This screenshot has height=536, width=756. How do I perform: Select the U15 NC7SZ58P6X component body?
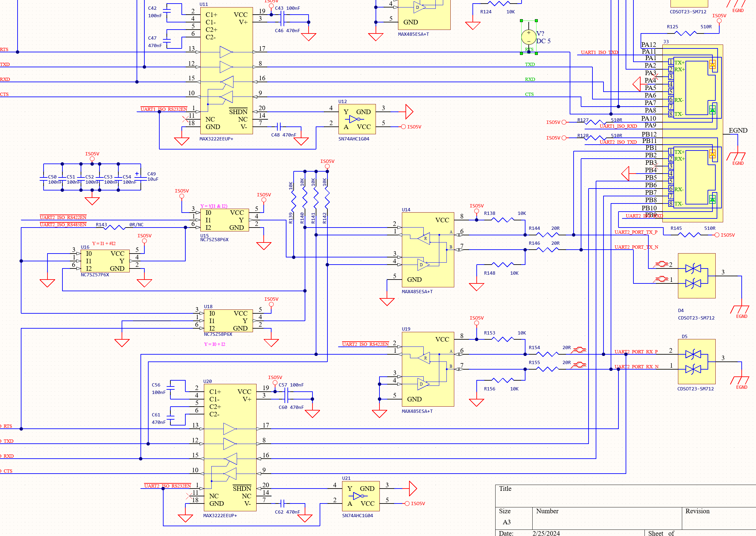[224, 220]
